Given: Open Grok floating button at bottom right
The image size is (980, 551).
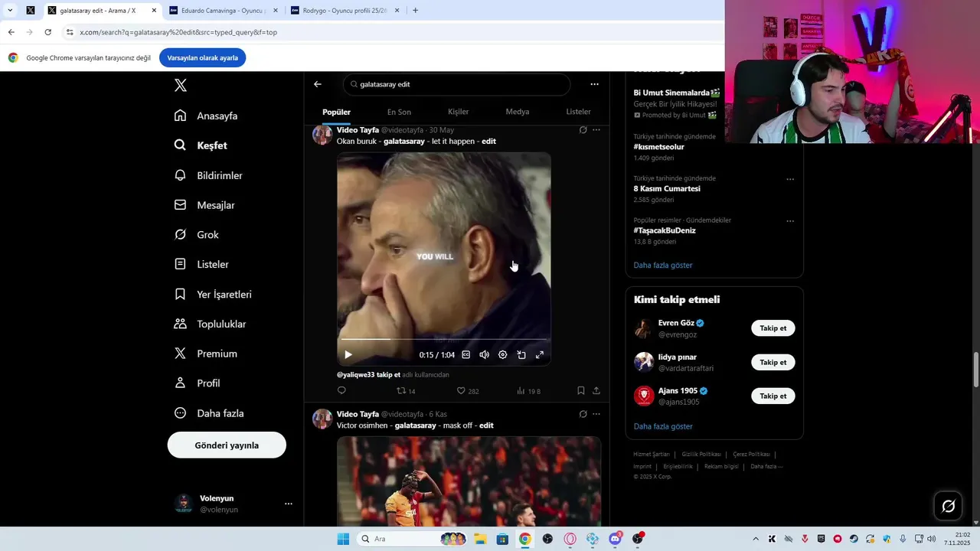Looking at the screenshot, I should pos(948,506).
